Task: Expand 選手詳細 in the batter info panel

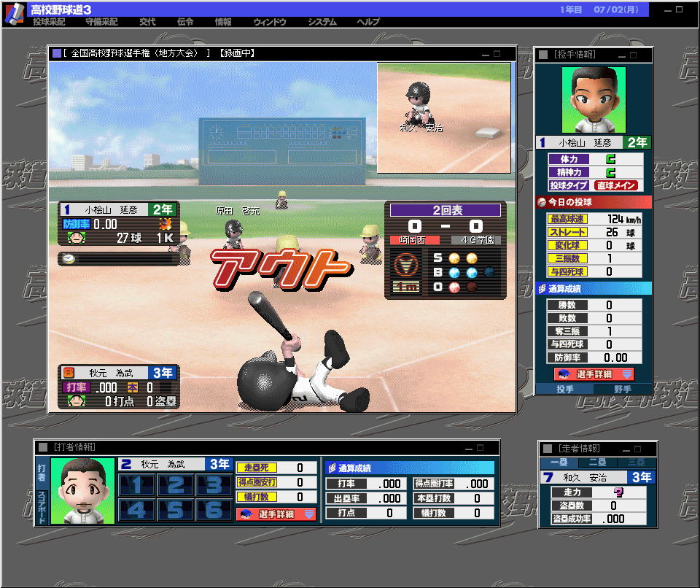Action: 276,514
